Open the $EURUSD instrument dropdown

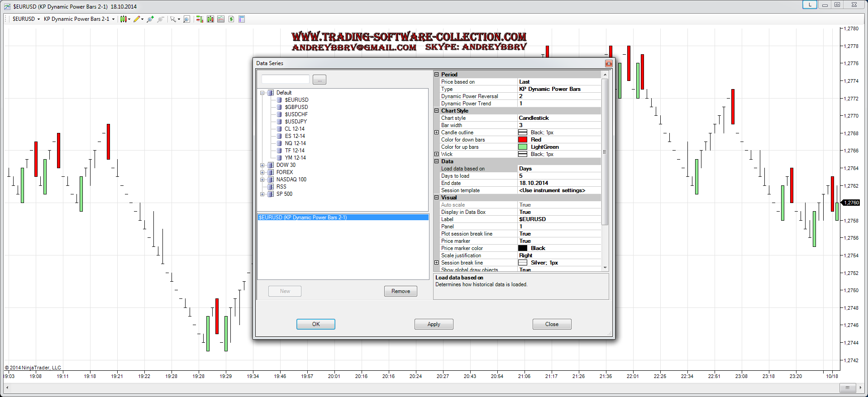[x=26, y=19]
